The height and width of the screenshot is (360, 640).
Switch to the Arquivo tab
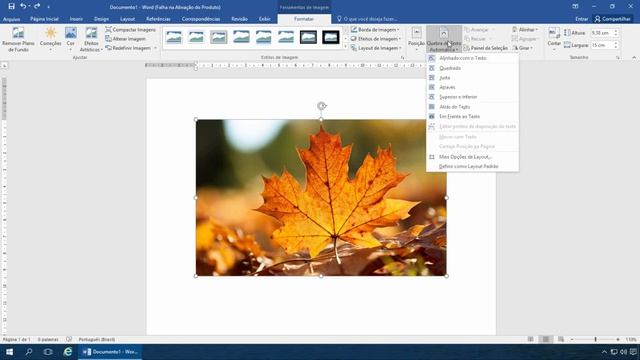click(11, 19)
